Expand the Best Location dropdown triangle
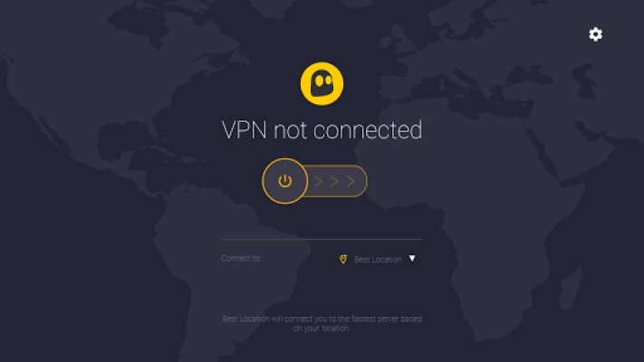644x362 pixels. pyautogui.click(x=412, y=258)
